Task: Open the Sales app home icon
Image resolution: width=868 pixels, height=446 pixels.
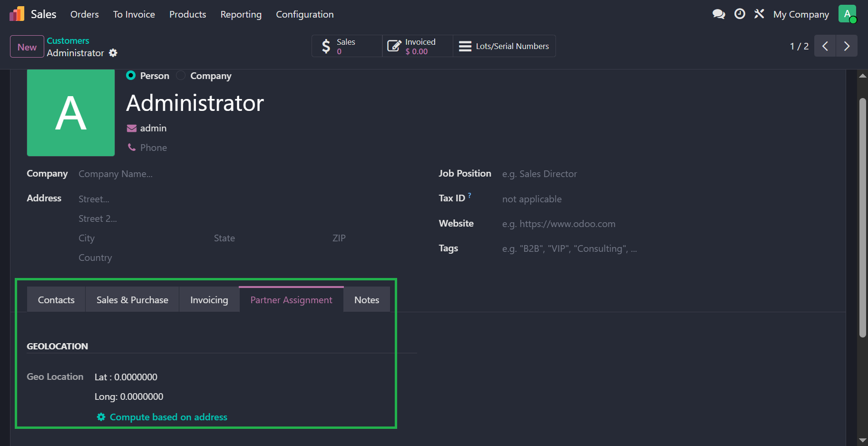Action: click(17, 14)
